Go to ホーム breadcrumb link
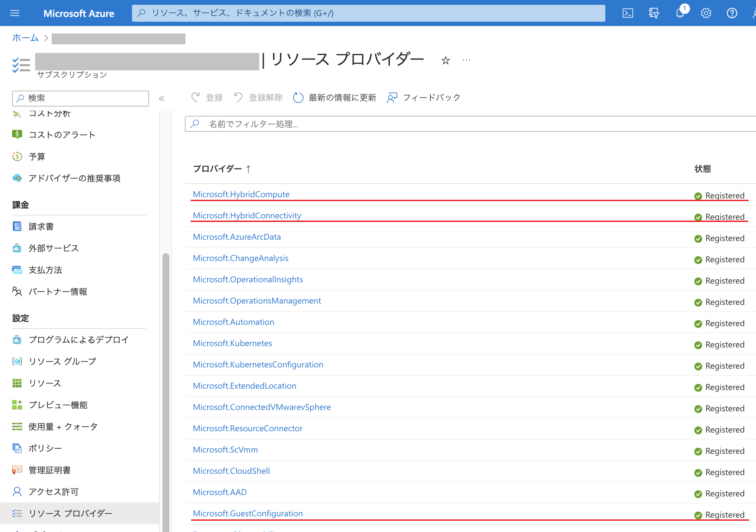Viewport: 756px width, 532px height. [25, 38]
